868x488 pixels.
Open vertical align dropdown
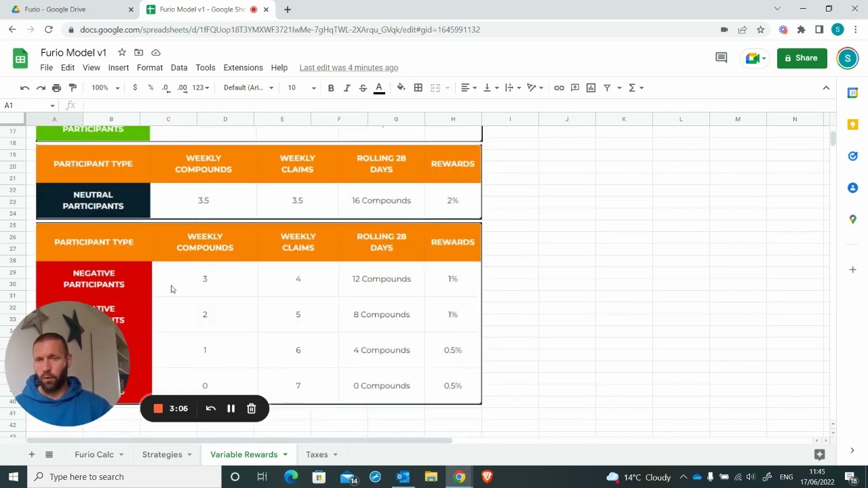tap(490, 87)
